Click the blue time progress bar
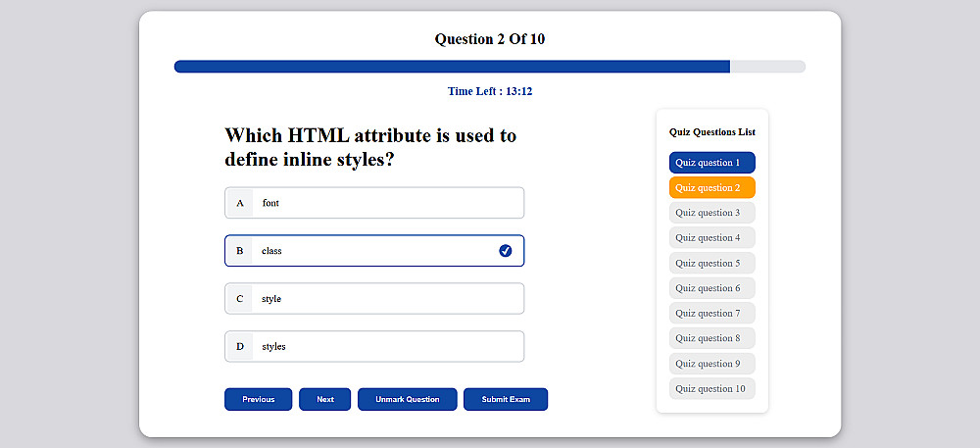The width and height of the screenshot is (980, 448). tap(451, 67)
